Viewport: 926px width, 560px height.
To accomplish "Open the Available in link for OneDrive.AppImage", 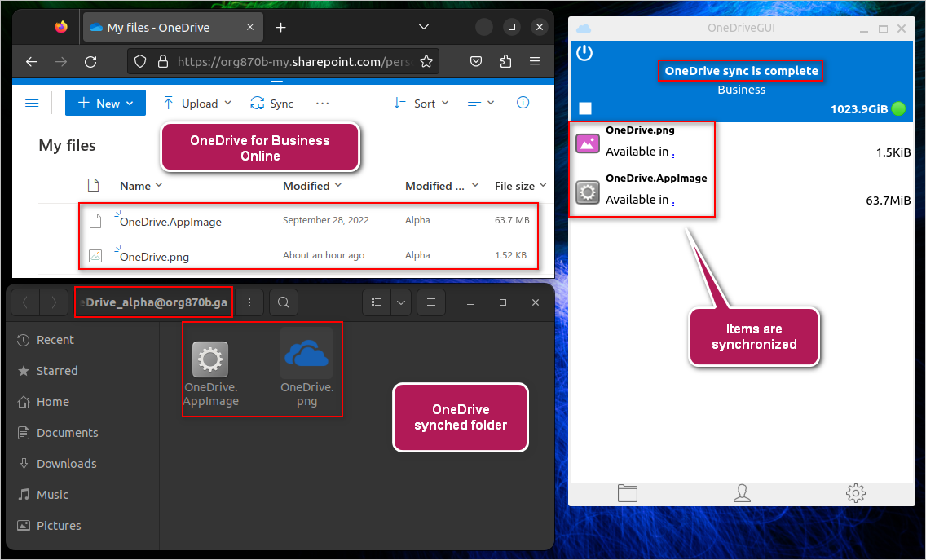I will click(673, 201).
